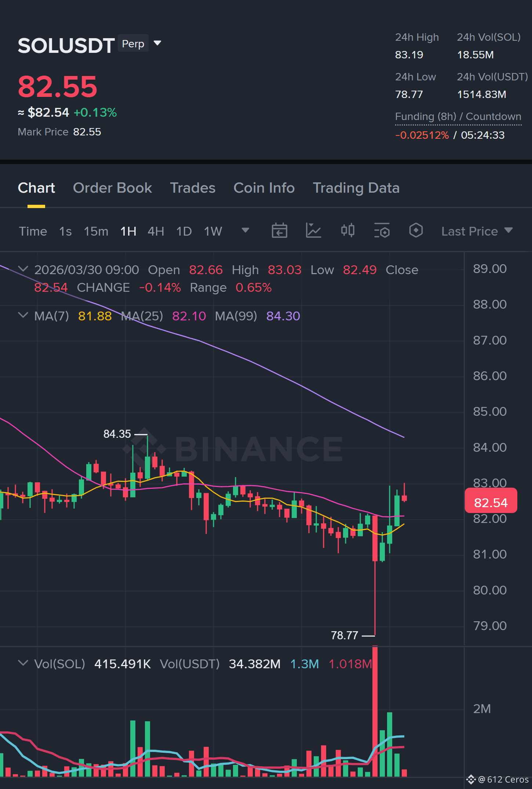Open the calendar date jump icon
Screen dimensions: 532x789
point(279,231)
